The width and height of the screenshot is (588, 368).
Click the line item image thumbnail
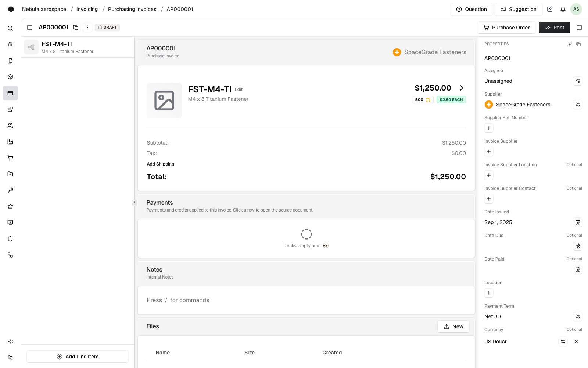[164, 100]
